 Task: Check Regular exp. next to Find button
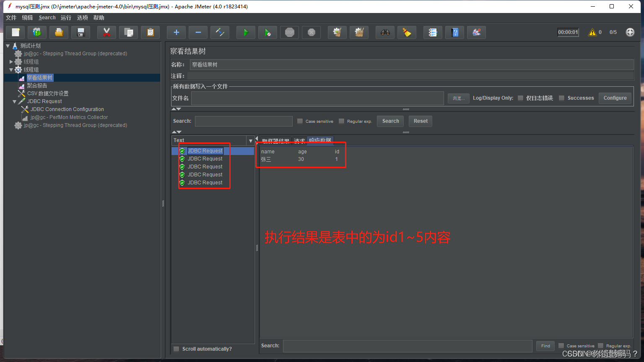coord(600,346)
